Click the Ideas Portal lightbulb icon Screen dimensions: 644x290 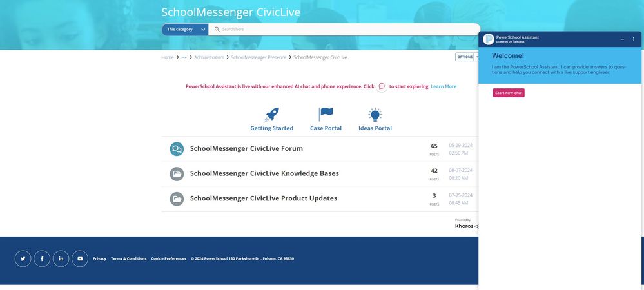click(375, 115)
